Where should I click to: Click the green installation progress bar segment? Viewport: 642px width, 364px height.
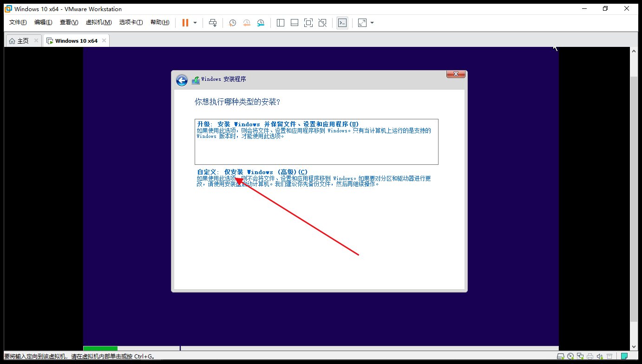(x=100, y=348)
